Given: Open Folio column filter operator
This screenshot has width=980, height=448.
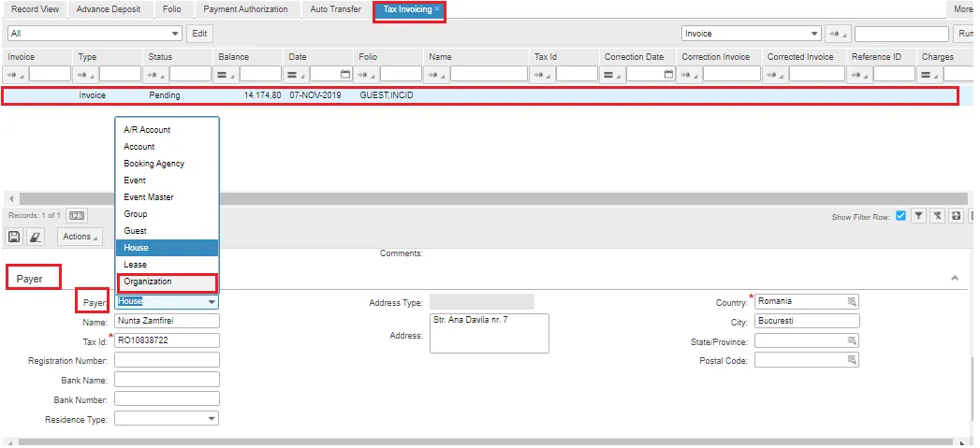Looking at the screenshot, I should (368, 74).
